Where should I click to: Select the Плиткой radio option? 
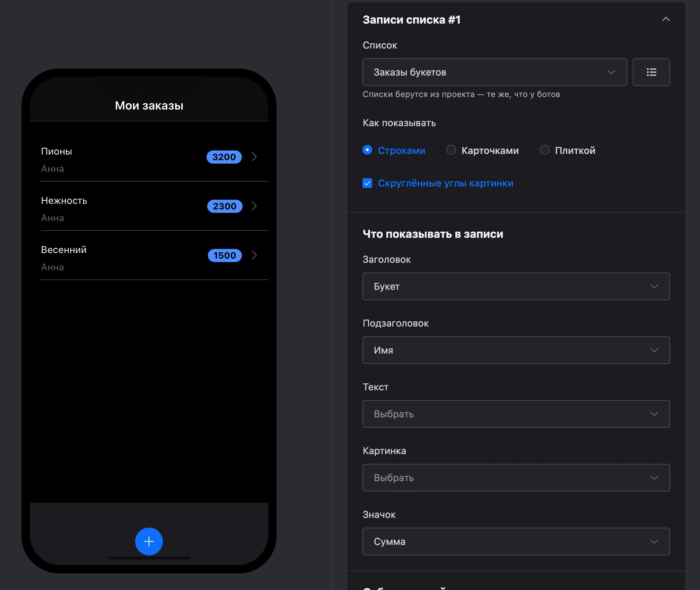544,150
